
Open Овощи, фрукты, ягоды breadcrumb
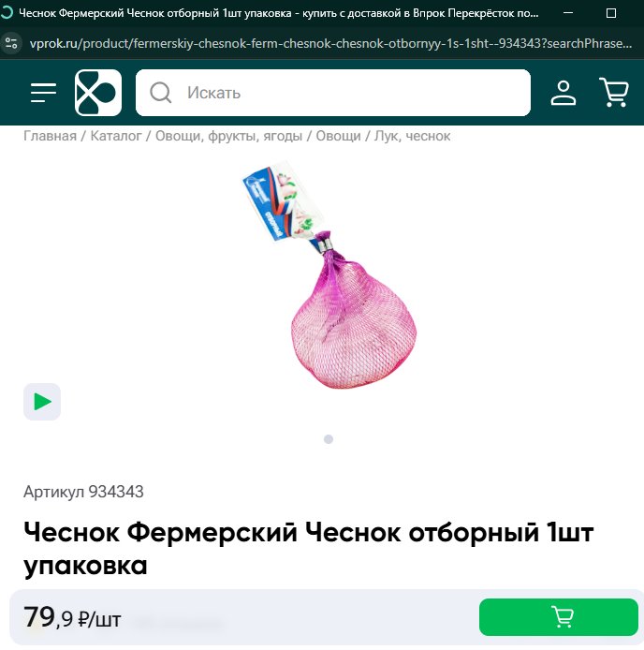click(228, 136)
